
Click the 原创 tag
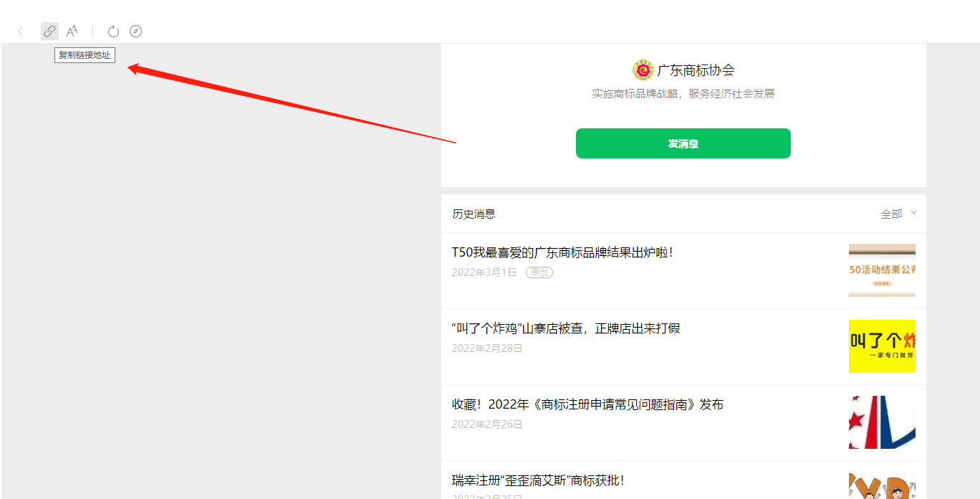click(x=539, y=272)
